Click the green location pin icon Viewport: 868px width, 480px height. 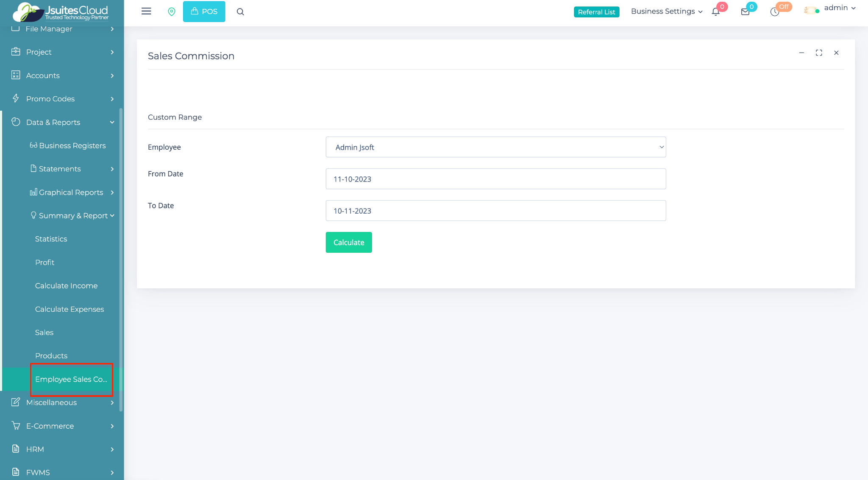(172, 12)
